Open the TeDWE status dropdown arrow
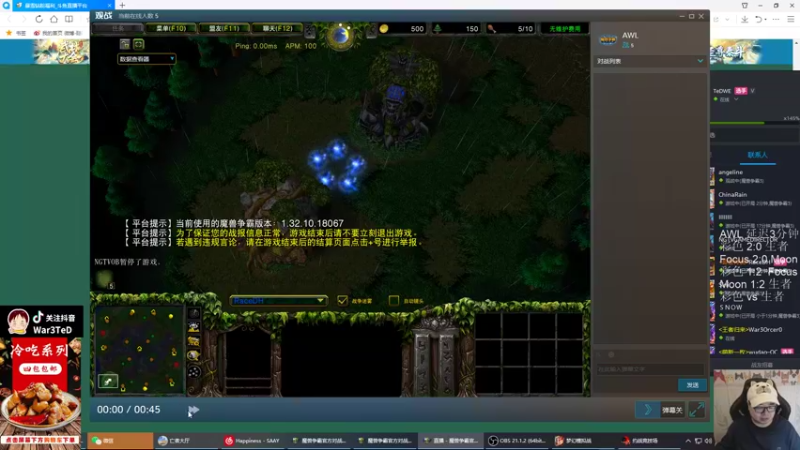800x450 pixels. (x=736, y=99)
